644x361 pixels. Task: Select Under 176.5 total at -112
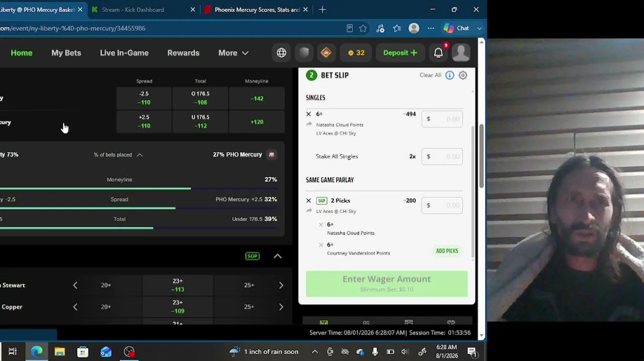[x=200, y=121]
